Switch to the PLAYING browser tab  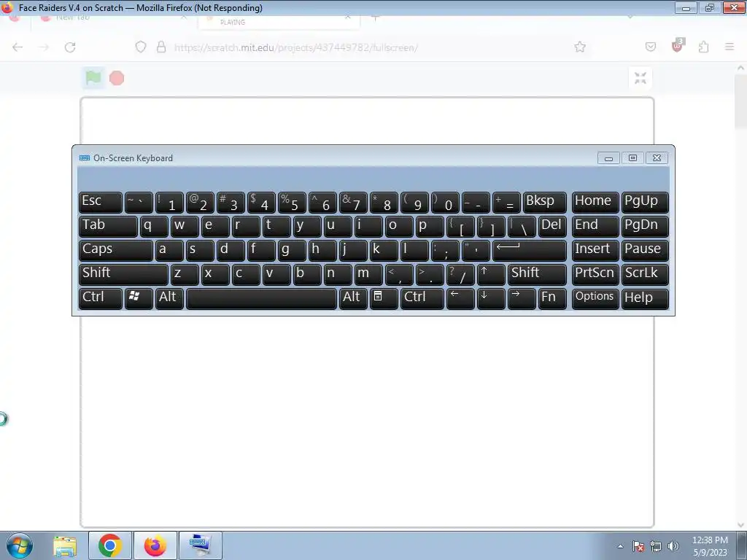[x=279, y=22]
